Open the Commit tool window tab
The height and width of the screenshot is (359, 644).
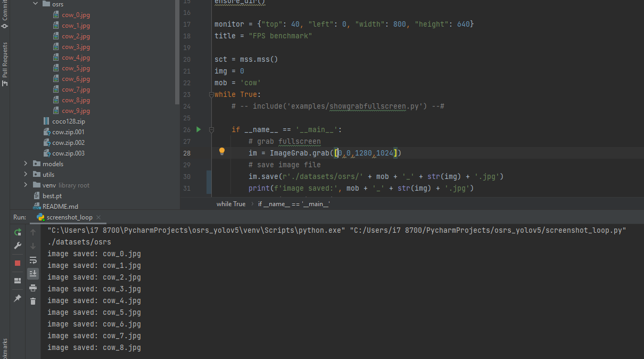pos(5,15)
